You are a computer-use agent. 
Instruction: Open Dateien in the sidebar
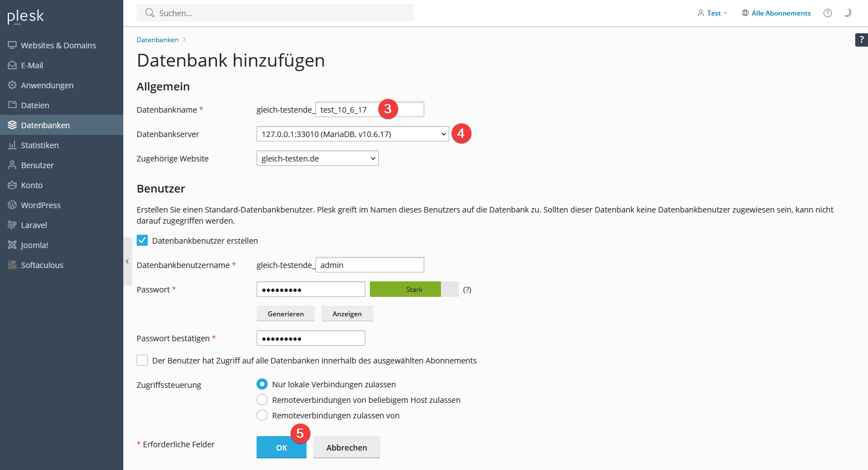click(35, 105)
